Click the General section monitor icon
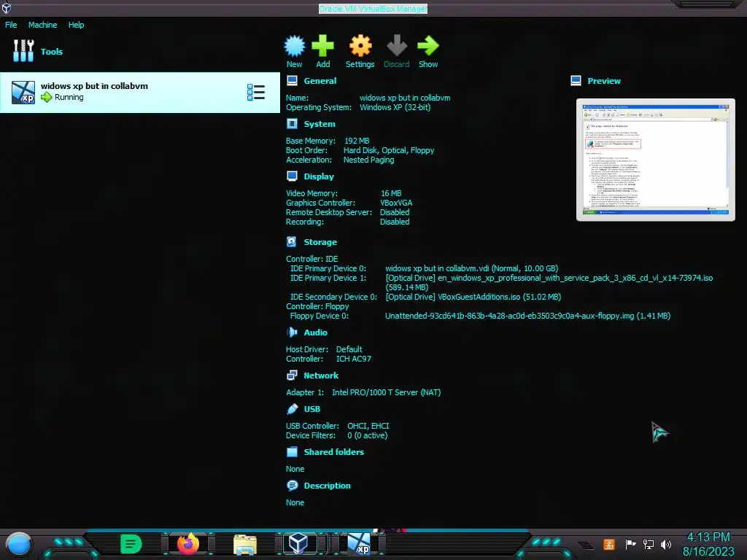 292,80
